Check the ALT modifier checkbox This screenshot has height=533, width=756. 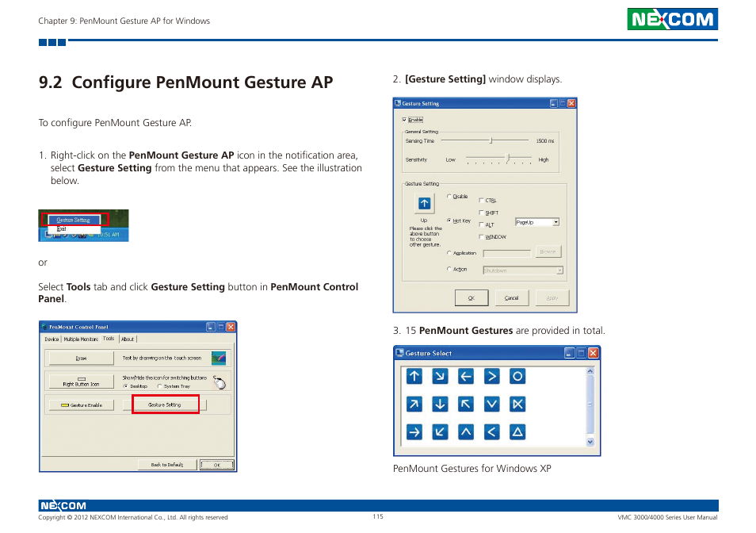tap(481, 224)
